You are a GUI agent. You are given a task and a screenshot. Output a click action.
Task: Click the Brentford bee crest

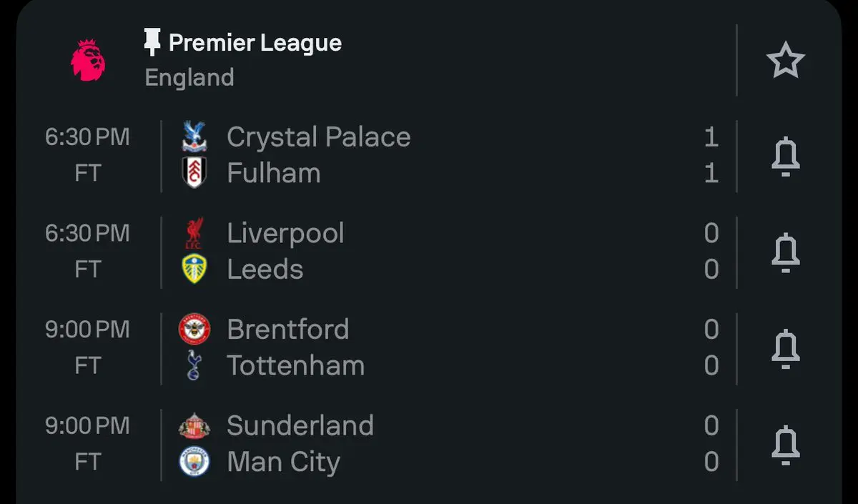(193, 330)
